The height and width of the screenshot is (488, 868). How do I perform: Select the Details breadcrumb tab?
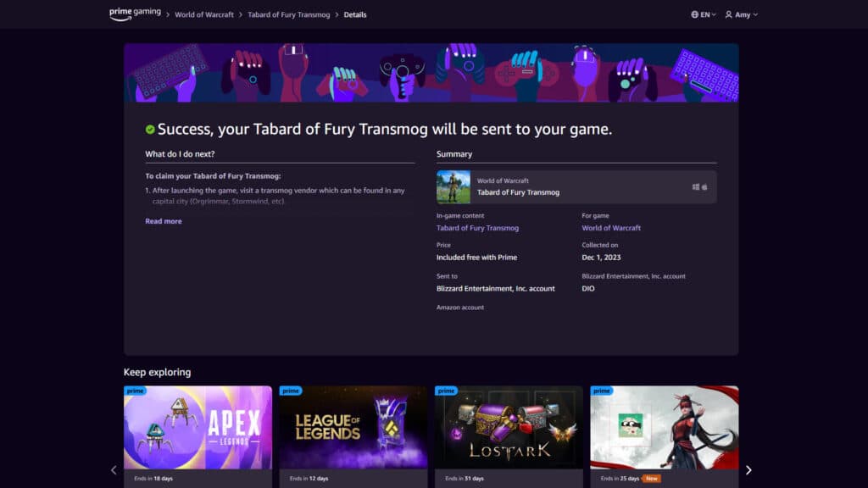pyautogui.click(x=354, y=14)
